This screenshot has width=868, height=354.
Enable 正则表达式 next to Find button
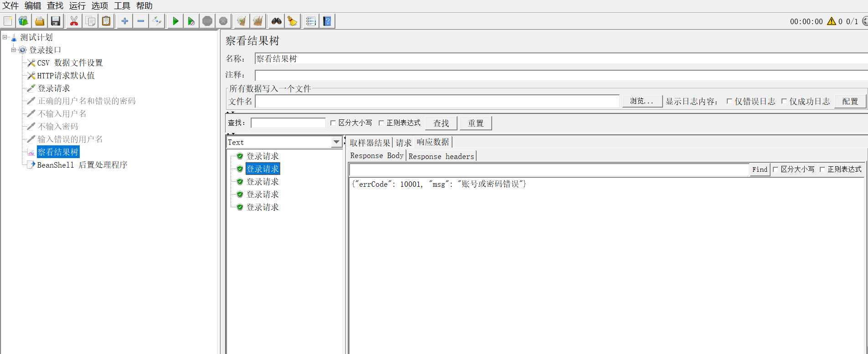822,169
